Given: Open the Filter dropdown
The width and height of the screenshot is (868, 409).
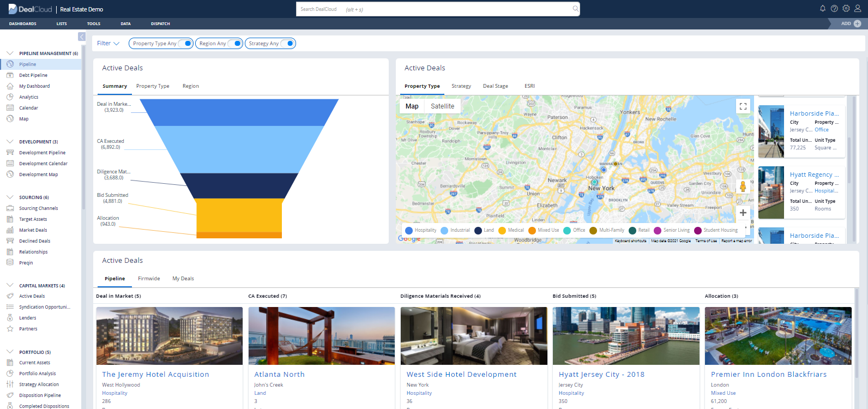Looking at the screenshot, I should (108, 44).
